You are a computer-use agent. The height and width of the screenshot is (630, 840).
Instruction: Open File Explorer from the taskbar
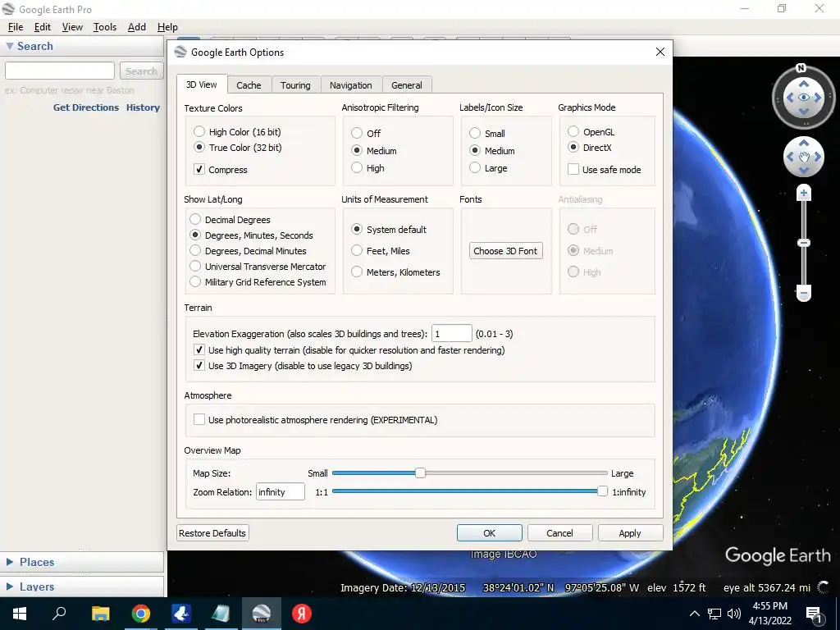click(100, 614)
